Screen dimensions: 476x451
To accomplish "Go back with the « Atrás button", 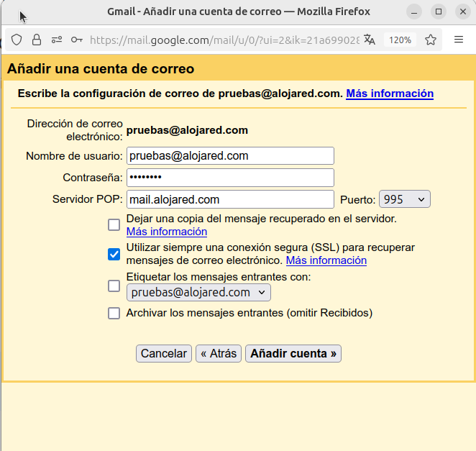I will pyautogui.click(x=219, y=353).
